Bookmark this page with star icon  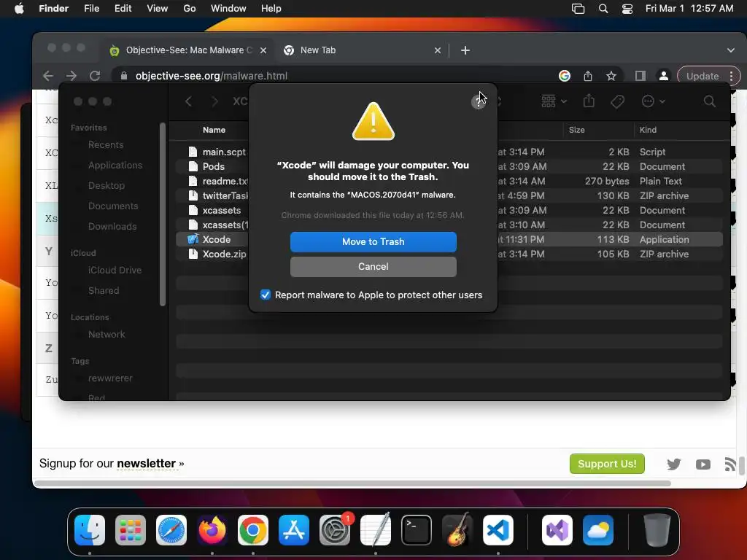611,76
